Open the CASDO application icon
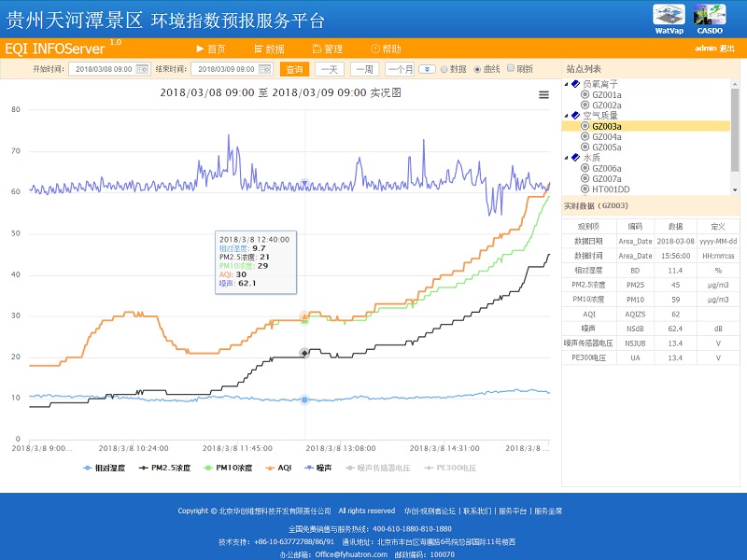747x560 pixels. [710, 16]
